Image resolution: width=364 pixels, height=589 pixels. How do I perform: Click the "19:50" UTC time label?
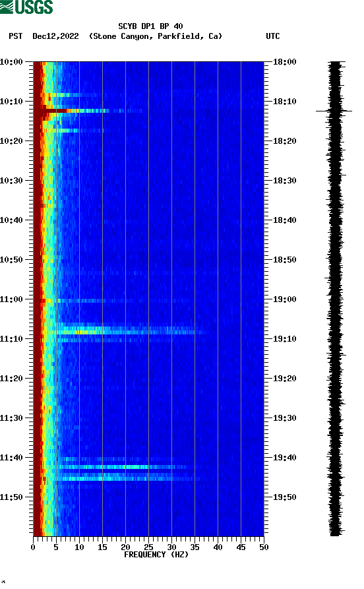coord(285,497)
